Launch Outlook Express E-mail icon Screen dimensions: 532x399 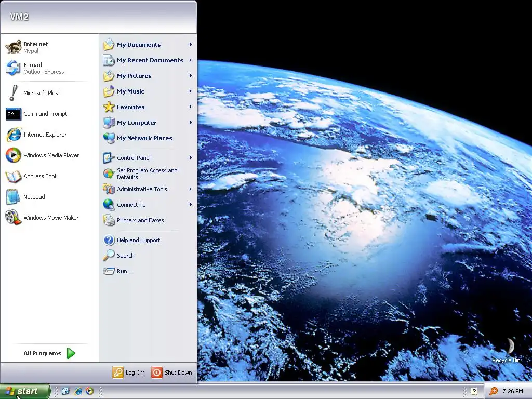[13, 68]
